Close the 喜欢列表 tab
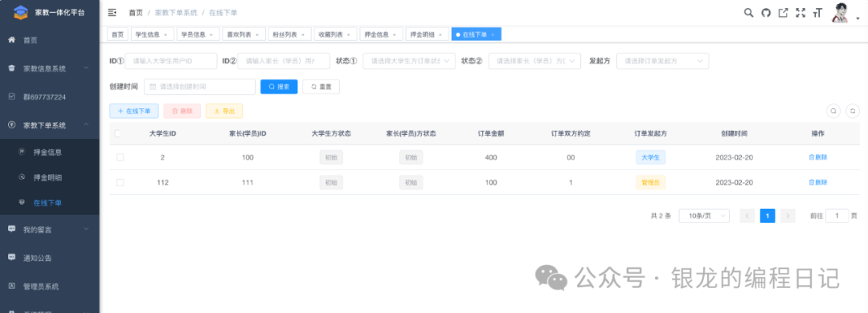Screen dimensions: 868x313 pyautogui.click(x=257, y=35)
